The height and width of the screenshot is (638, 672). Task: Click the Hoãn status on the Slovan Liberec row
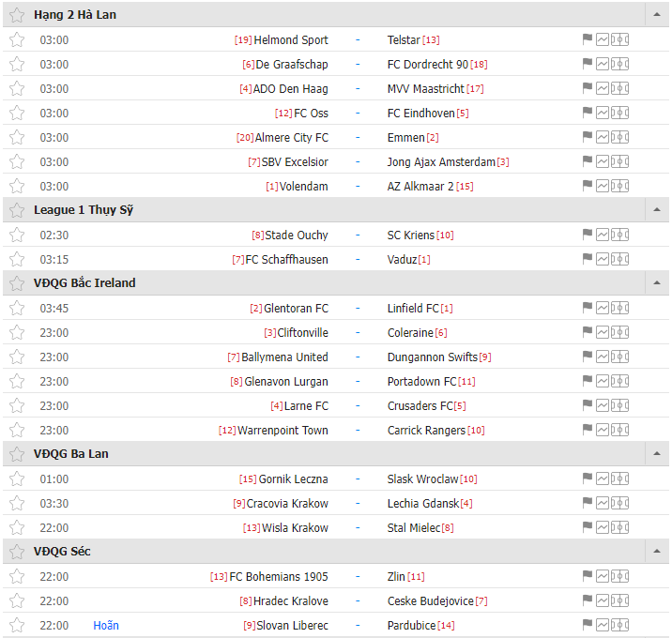click(106, 625)
